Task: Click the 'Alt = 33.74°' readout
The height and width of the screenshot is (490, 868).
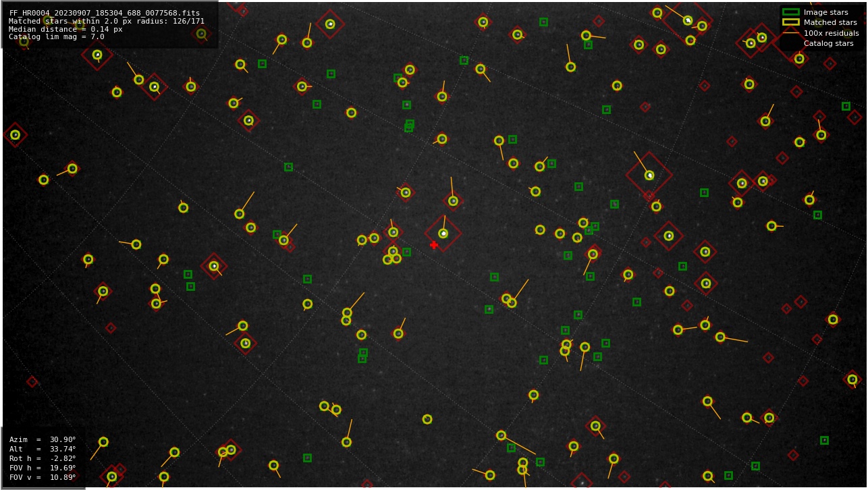Action: click(43, 449)
